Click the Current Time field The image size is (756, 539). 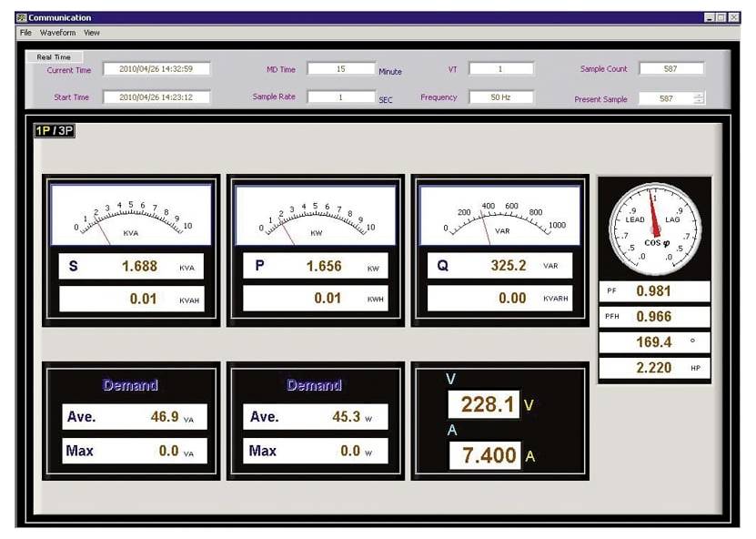[156, 69]
